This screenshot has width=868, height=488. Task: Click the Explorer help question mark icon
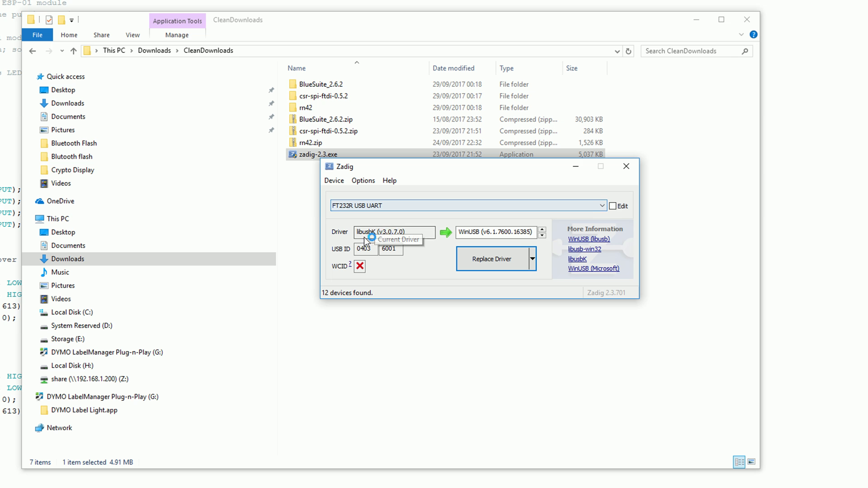click(x=753, y=34)
